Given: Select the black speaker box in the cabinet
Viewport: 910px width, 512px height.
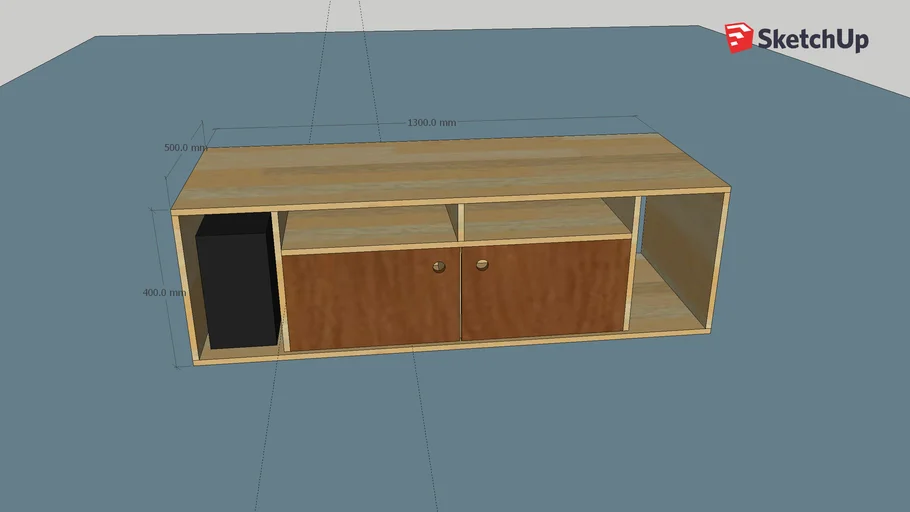Looking at the screenshot, I should [x=237, y=280].
